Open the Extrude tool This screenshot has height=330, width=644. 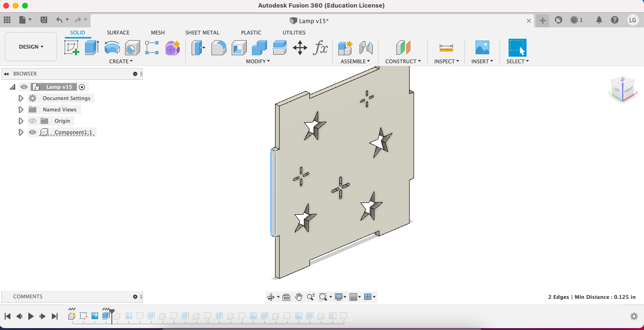tap(91, 48)
